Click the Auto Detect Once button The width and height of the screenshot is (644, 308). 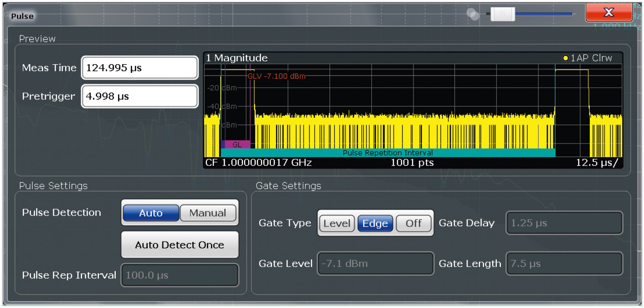coord(180,245)
